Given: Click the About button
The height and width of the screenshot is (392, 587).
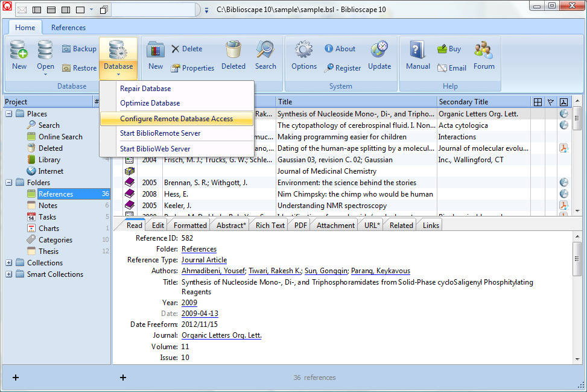Looking at the screenshot, I should pyautogui.click(x=340, y=49).
